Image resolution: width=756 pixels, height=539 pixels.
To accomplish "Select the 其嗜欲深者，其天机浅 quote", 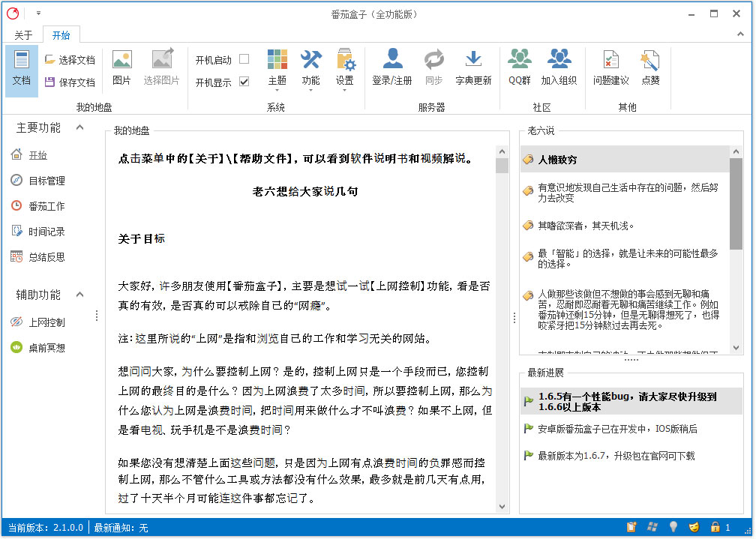I will [625, 226].
